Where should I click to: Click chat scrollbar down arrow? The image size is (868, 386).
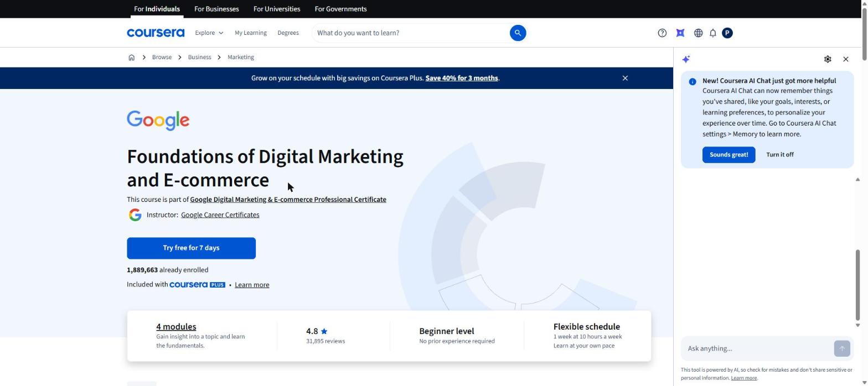(x=858, y=325)
